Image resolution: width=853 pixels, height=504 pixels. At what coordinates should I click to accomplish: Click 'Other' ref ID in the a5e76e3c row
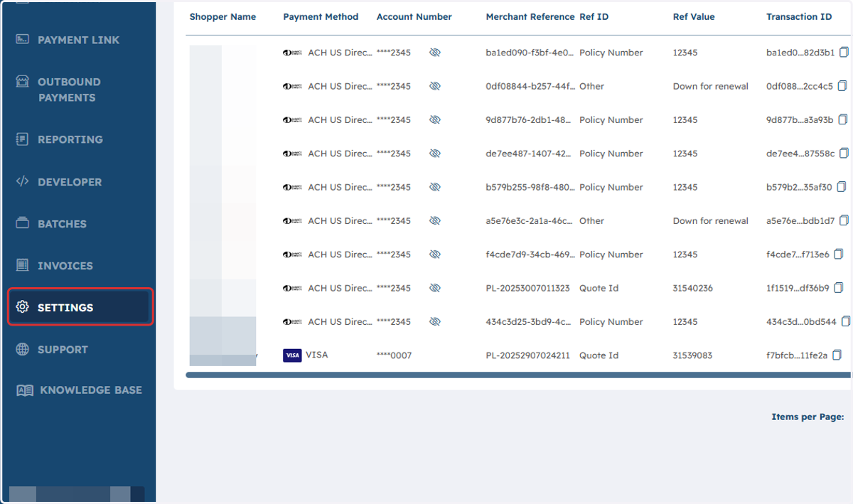click(x=591, y=221)
